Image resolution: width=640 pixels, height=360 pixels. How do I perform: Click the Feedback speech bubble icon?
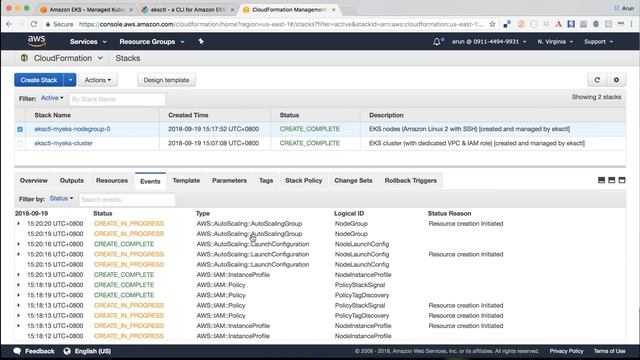17,351
